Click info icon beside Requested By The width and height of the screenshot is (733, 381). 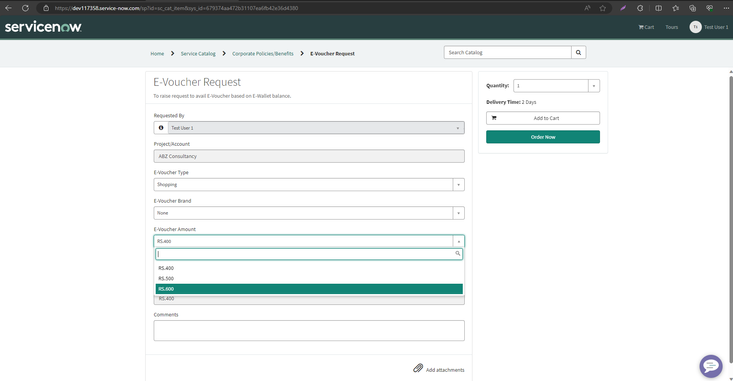161,128
